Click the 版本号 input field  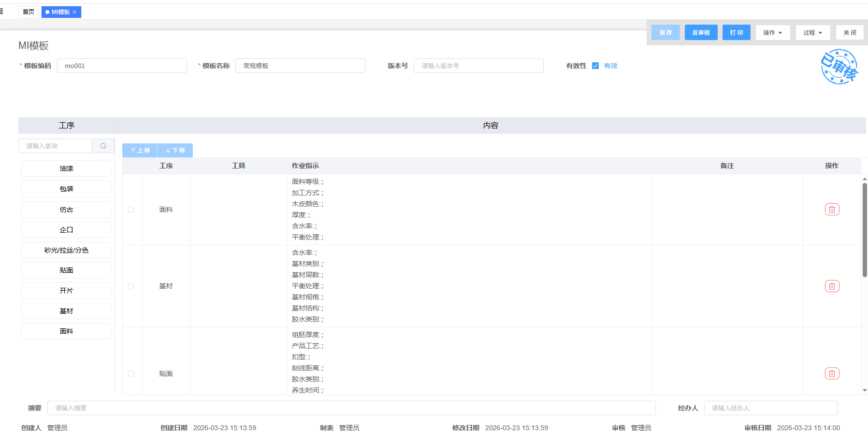tap(478, 66)
